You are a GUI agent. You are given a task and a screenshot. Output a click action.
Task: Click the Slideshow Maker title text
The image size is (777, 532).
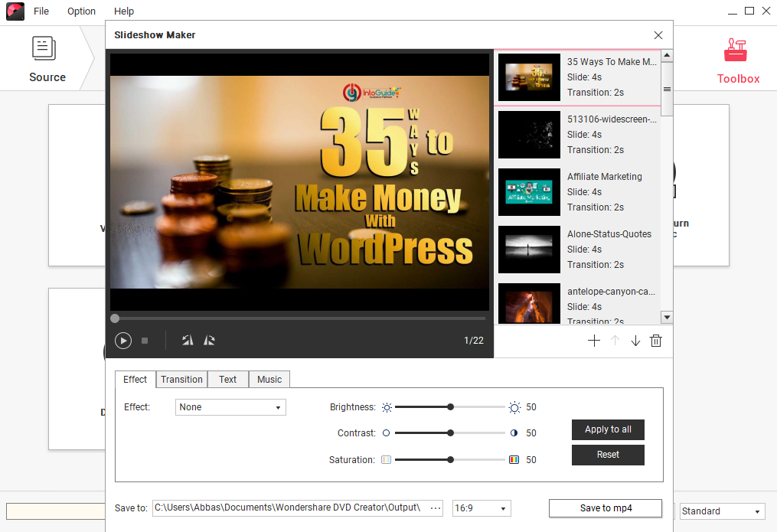(x=155, y=35)
